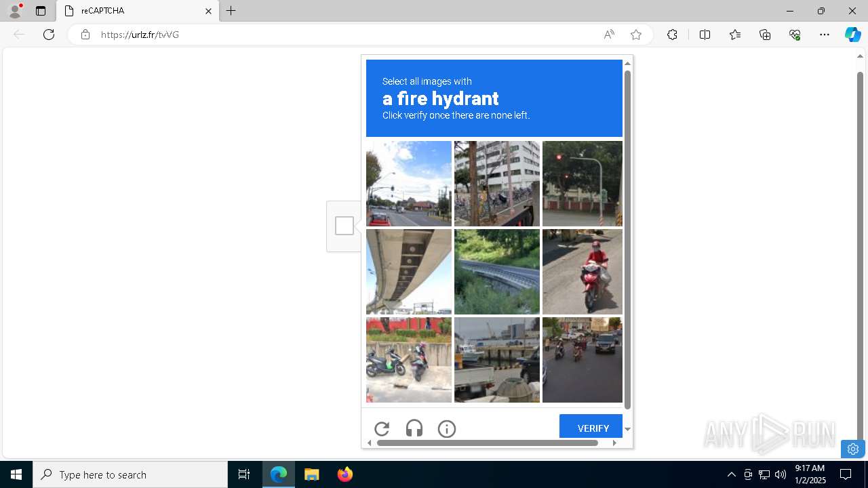Image resolution: width=868 pixels, height=488 pixels.
Task: Switch to the reCAPTCHA tab
Action: [x=138, y=11]
